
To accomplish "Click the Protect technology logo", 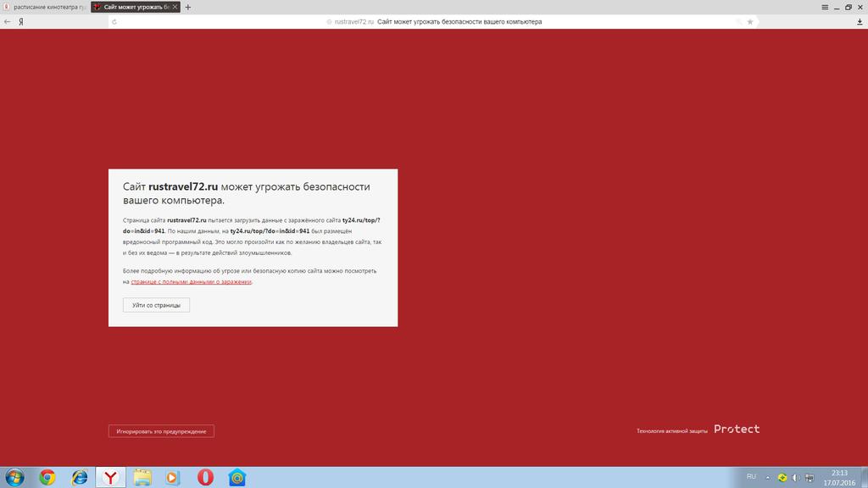I will 737,430.
